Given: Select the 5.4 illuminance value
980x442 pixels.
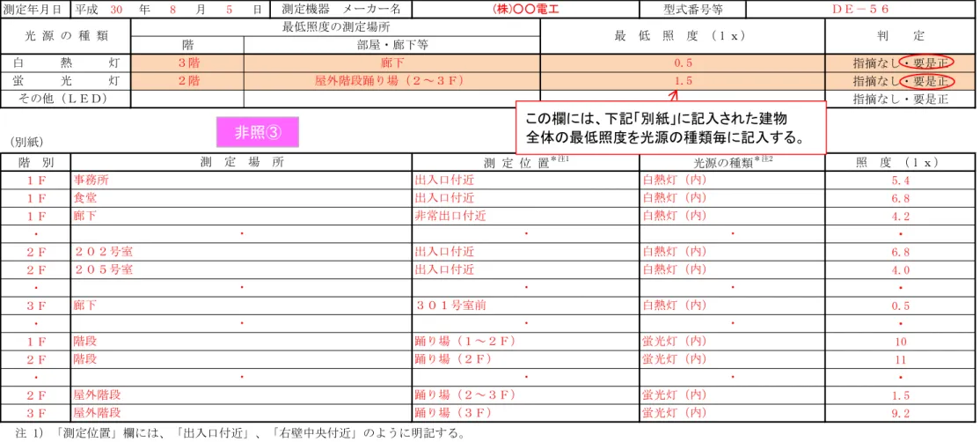Looking at the screenshot, I should coord(901,180).
